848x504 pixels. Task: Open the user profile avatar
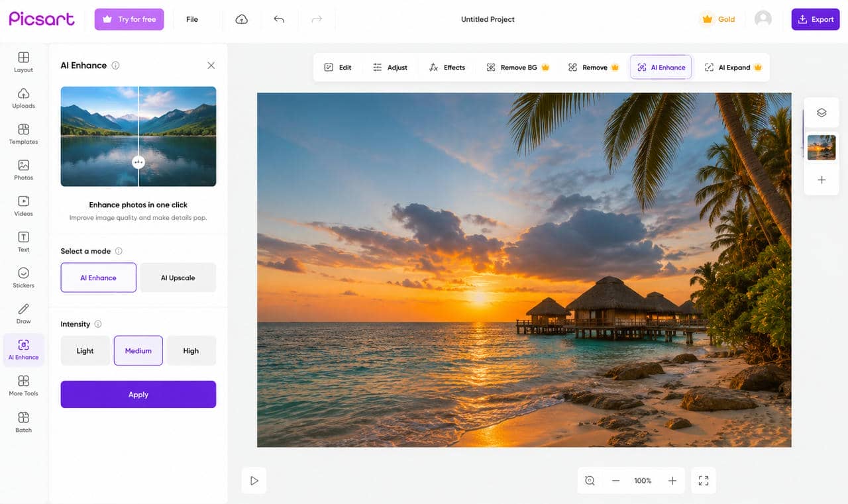click(x=763, y=19)
